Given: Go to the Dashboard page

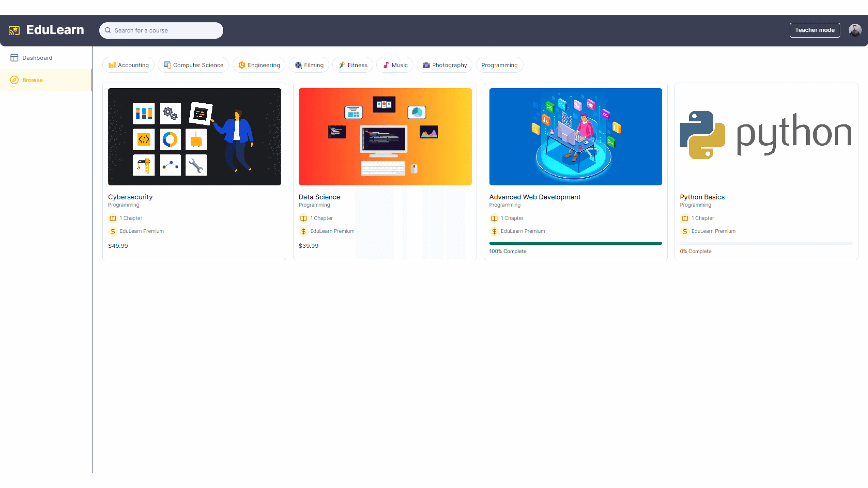Looking at the screenshot, I should (x=46, y=58).
